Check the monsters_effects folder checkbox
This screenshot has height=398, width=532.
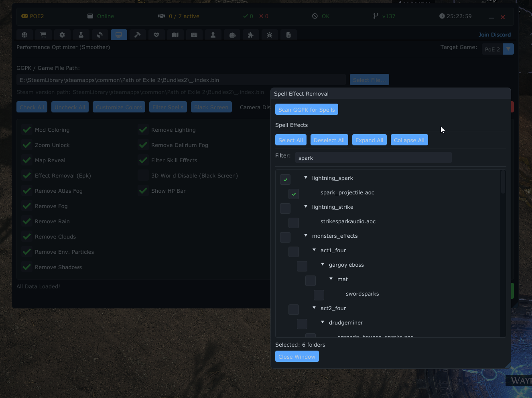coord(285,237)
